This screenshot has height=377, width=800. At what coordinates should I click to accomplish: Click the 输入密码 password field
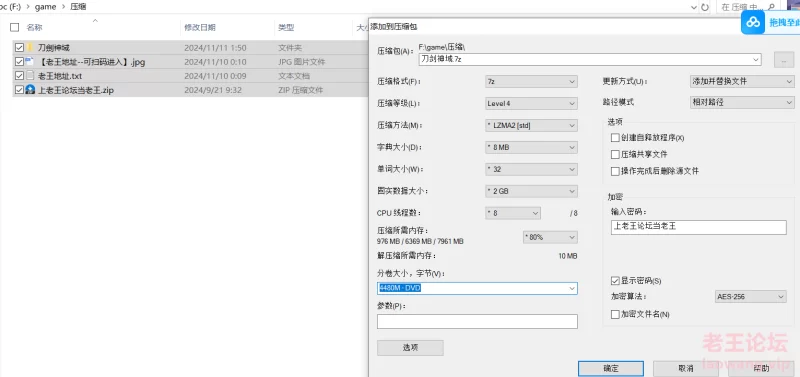tap(698, 228)
